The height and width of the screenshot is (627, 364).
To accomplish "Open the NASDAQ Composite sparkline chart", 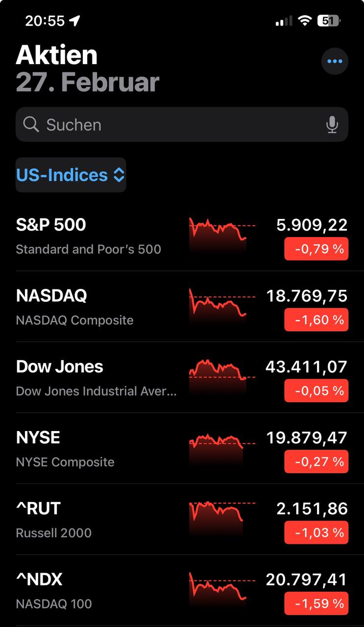I will pos(221,305).
